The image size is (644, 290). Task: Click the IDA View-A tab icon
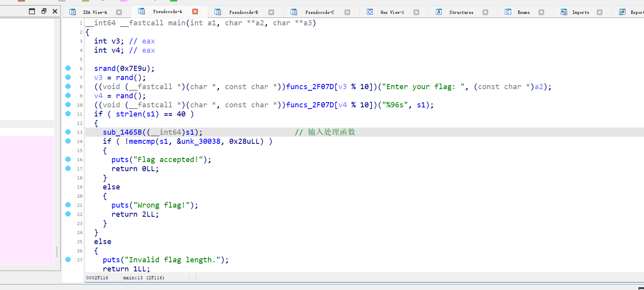(73, 12)
